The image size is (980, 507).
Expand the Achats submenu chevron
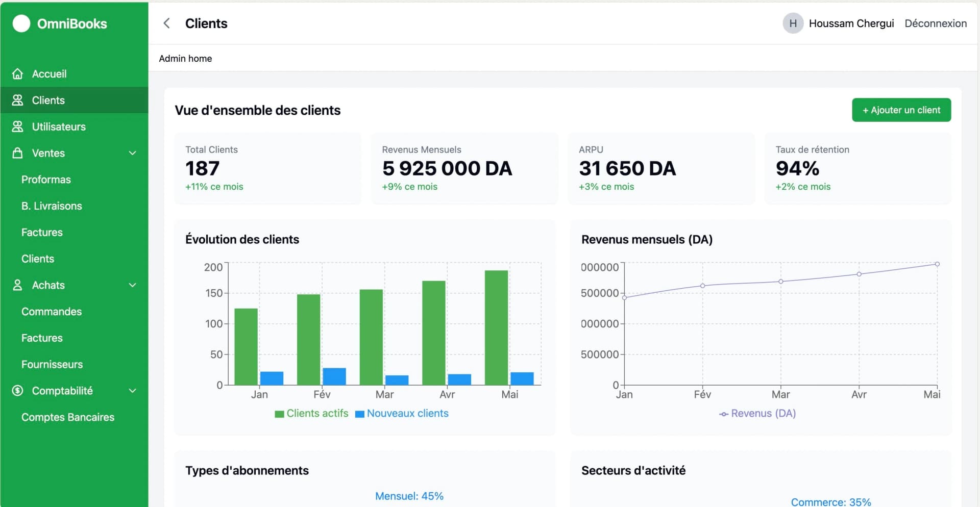tap(132, 285)
